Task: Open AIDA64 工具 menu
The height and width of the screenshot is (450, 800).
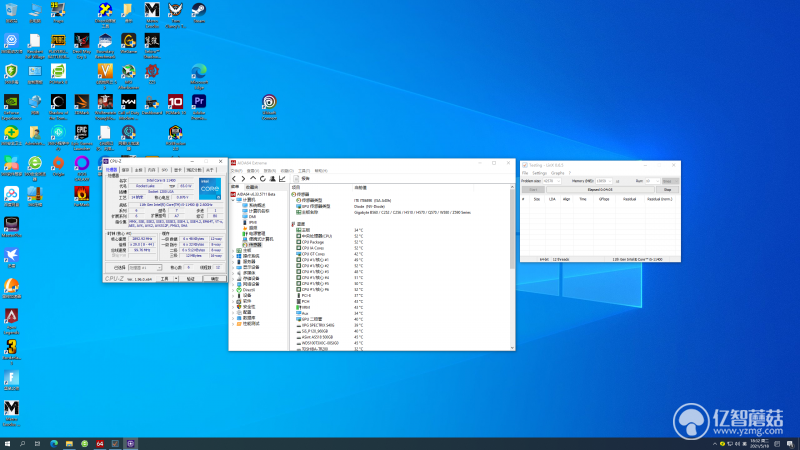Action: [x=304, y=171]
